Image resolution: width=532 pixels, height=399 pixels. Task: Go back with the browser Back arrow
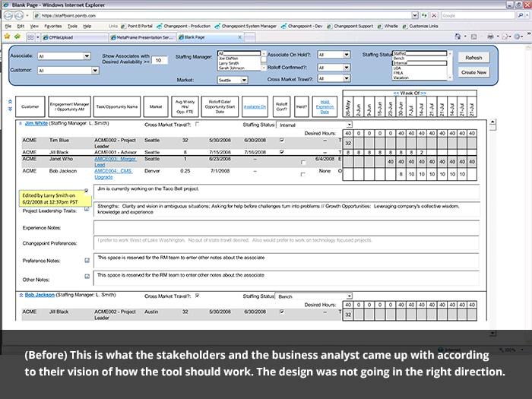coord(8,15)
